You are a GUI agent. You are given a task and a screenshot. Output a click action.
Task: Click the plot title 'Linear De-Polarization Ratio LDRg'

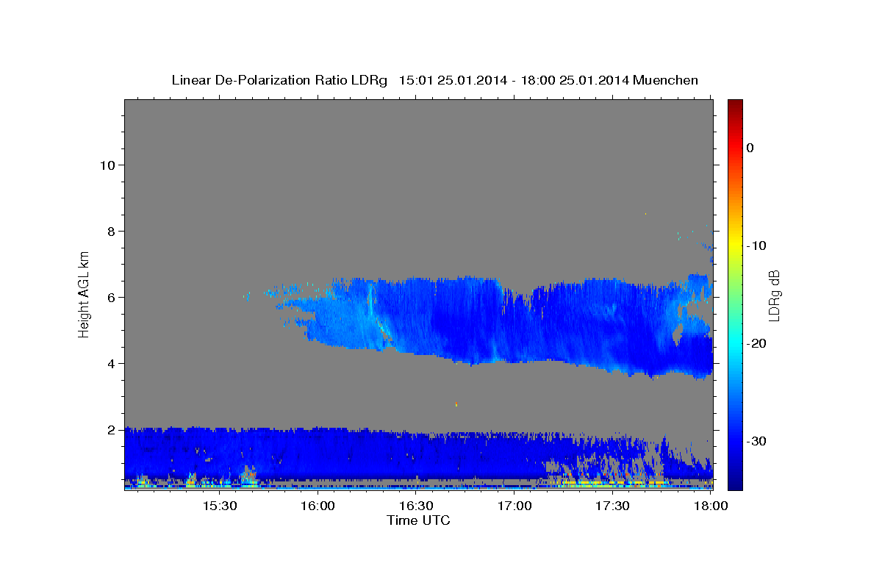tap(279, 80)
